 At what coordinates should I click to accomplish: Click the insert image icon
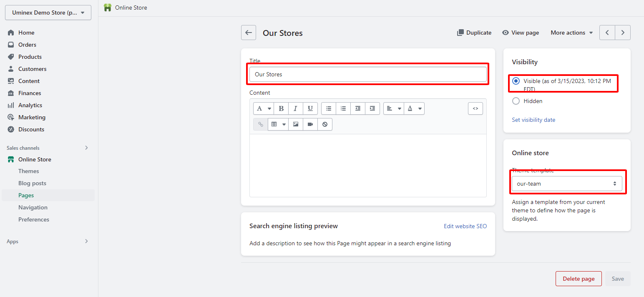tap(296, 124)
